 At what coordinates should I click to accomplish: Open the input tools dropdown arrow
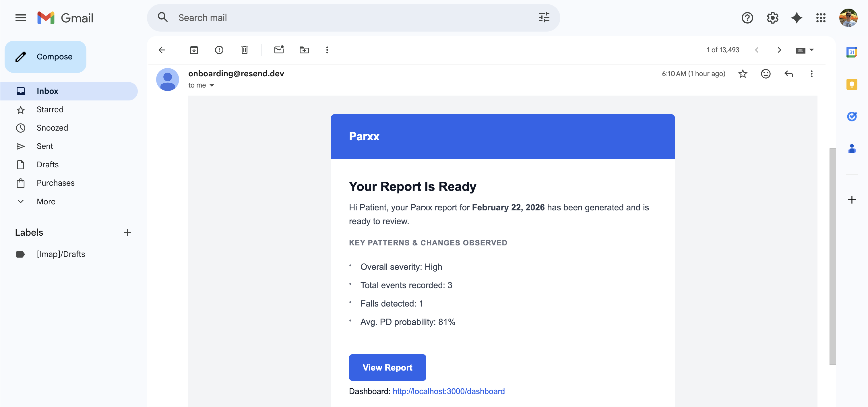(x=812, y=50)
